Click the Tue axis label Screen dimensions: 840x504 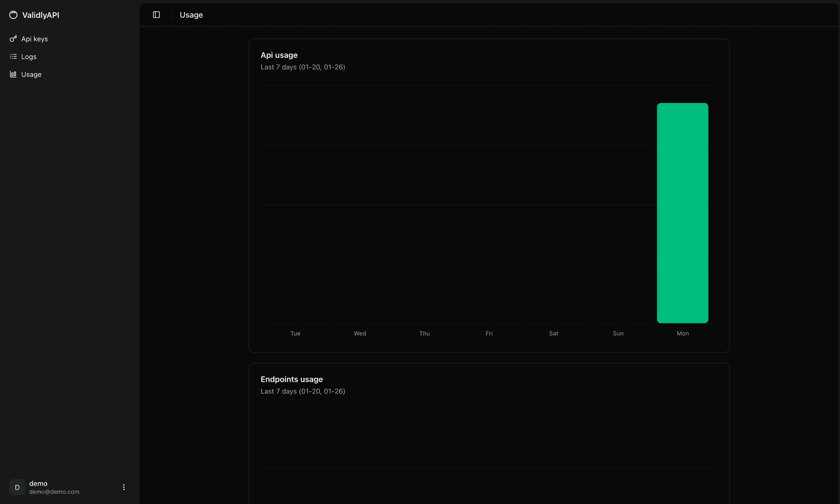(295, 333)
